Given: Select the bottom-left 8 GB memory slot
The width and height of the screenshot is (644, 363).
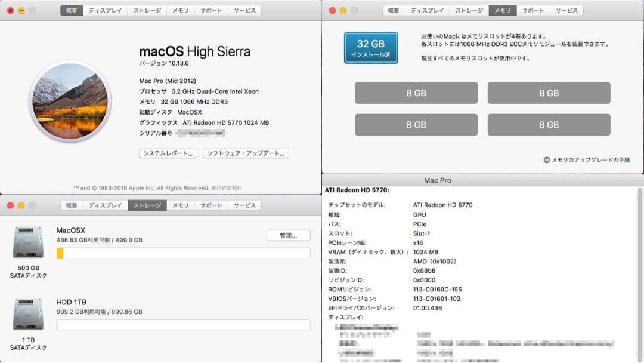Looking at the screenshot, I should (x=416, y=125).
